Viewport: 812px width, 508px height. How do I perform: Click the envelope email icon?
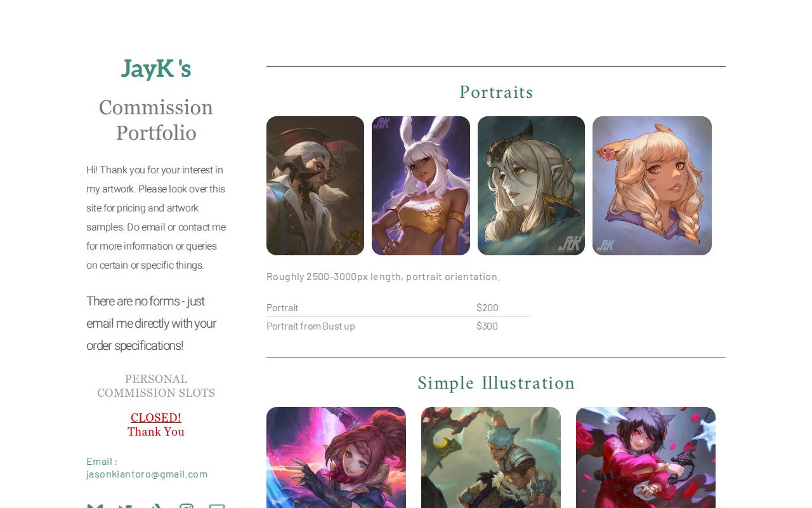click(x=217, y=505)
